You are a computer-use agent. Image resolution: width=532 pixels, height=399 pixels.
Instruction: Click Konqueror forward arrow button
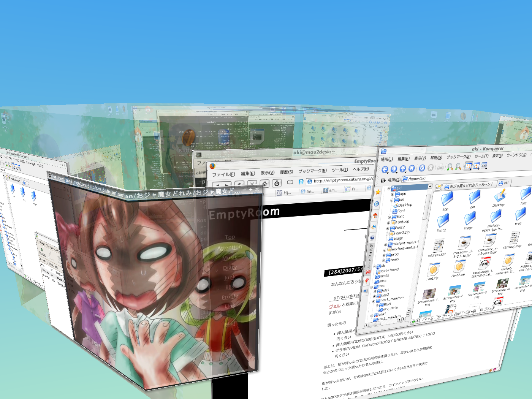(x=394, y=169)
